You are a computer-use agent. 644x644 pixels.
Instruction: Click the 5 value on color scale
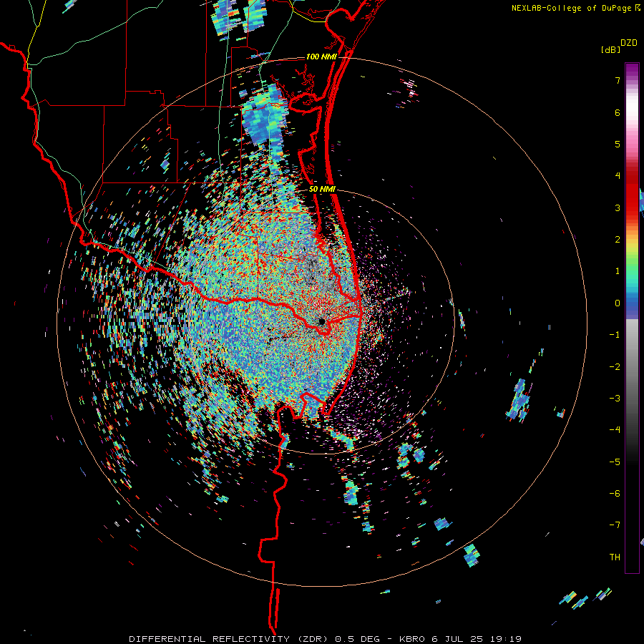(618, 144)
